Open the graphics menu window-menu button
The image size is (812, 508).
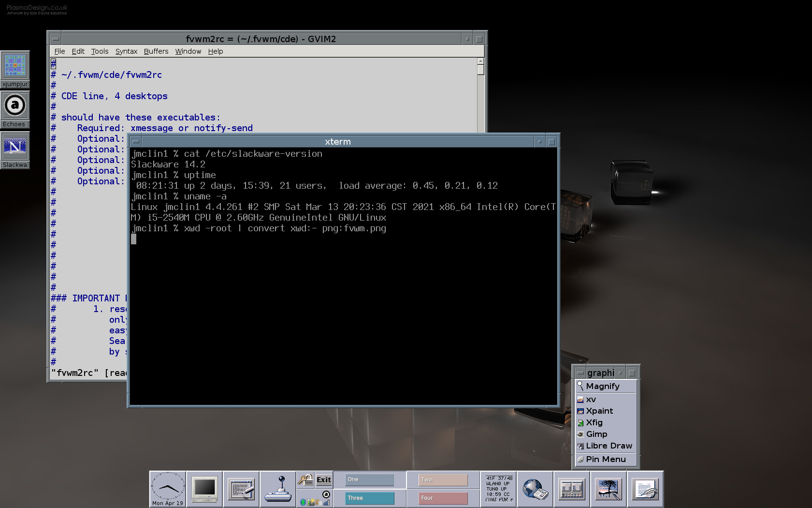pyautogui.click(x=580, y=373)
